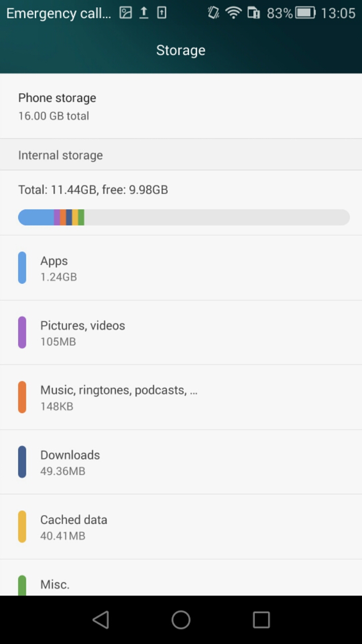Open Recent apps square button
The width and height of the screenshot is (362, 644).
[x=261, y=620]
